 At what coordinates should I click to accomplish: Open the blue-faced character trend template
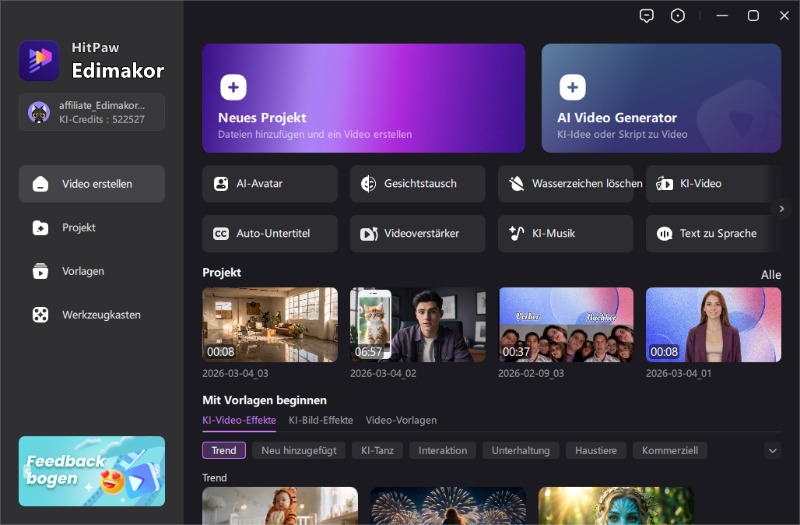point(616,506)
